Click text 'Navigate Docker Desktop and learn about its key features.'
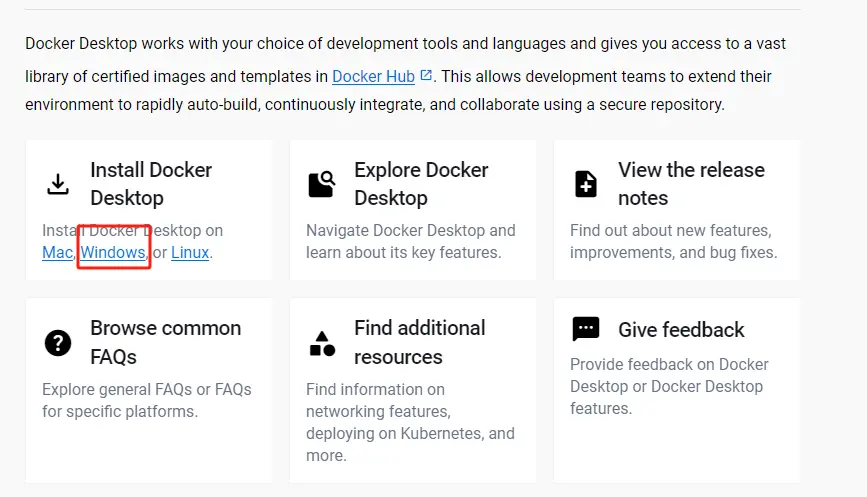The width and height of the screenshot is (867, 497). pos(410,242)
